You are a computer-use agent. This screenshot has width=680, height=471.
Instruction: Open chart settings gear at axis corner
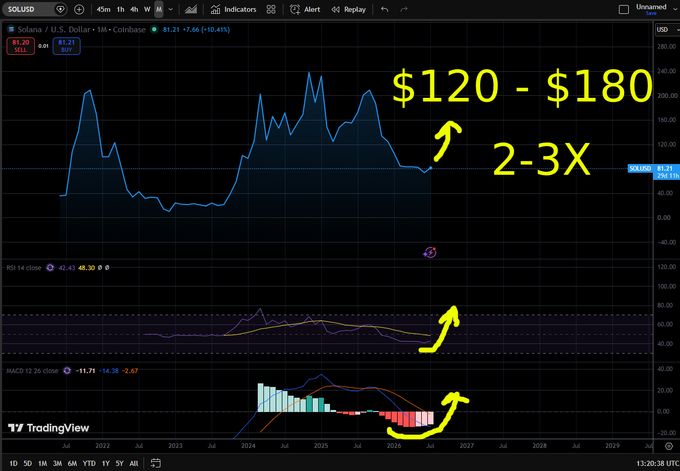tap(669, 446)
